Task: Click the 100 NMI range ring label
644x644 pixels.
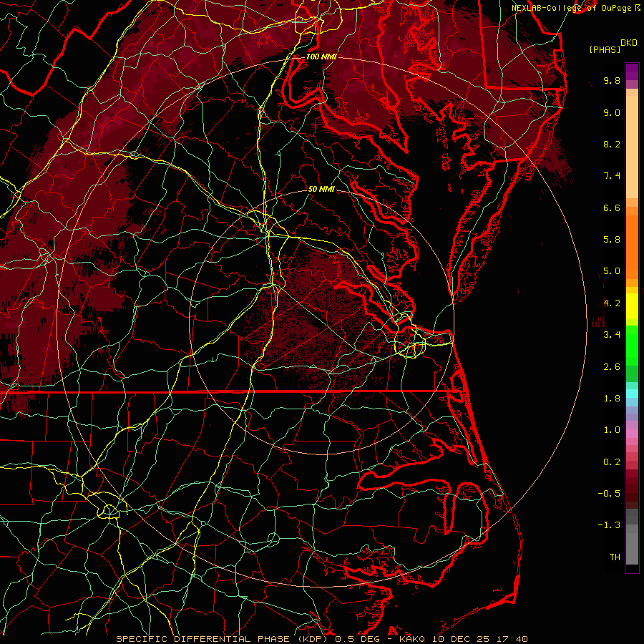Action: click(321, 57)
